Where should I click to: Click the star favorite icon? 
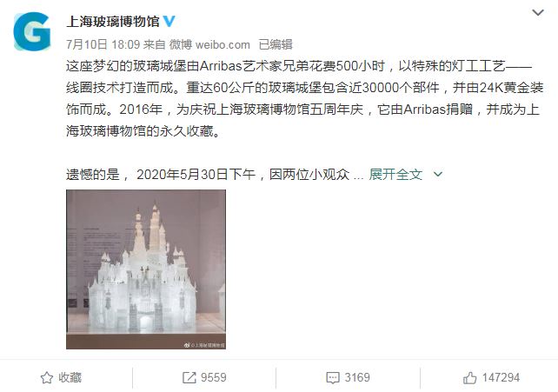pos(47,377)
